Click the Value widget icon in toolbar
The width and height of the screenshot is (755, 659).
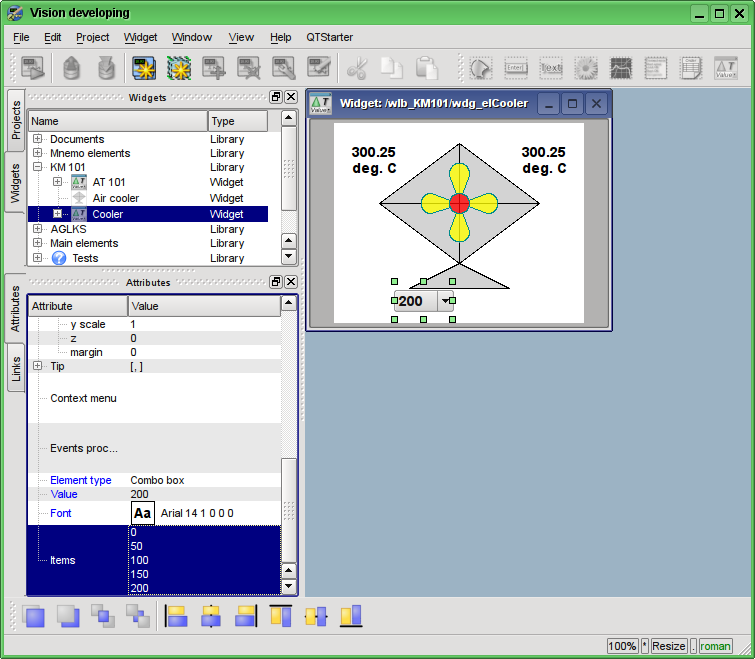point(725,68)
